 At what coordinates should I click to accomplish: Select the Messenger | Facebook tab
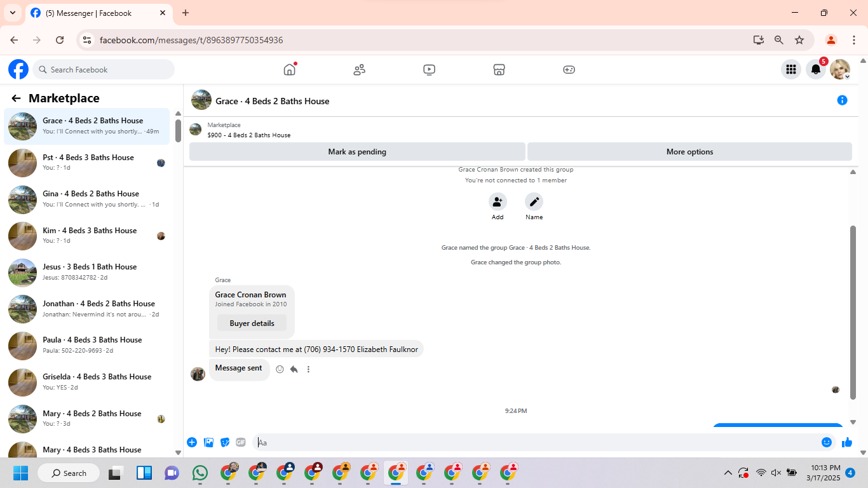pyautogui.click(x=98, y=13)
